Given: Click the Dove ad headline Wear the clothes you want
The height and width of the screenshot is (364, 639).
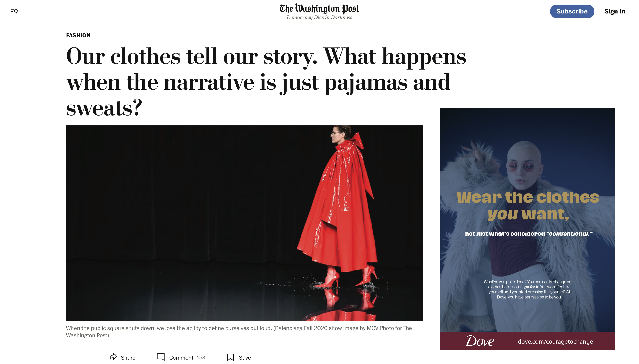Looking at the screenshot, I should pos(528,206).
